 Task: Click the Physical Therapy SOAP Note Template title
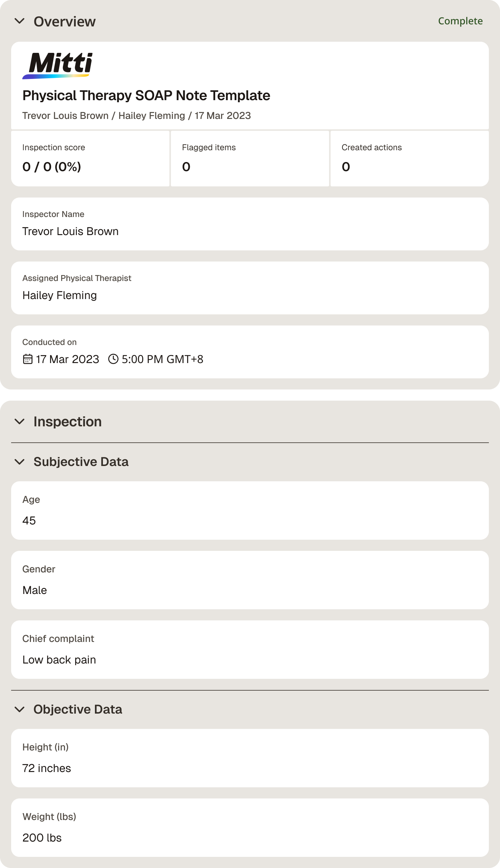point(146,95)
